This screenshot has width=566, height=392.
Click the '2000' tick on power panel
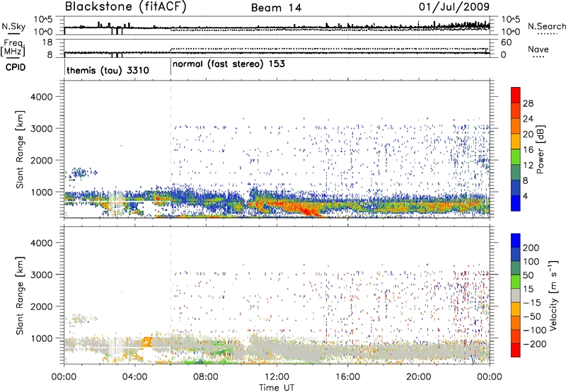pos(42,160)
